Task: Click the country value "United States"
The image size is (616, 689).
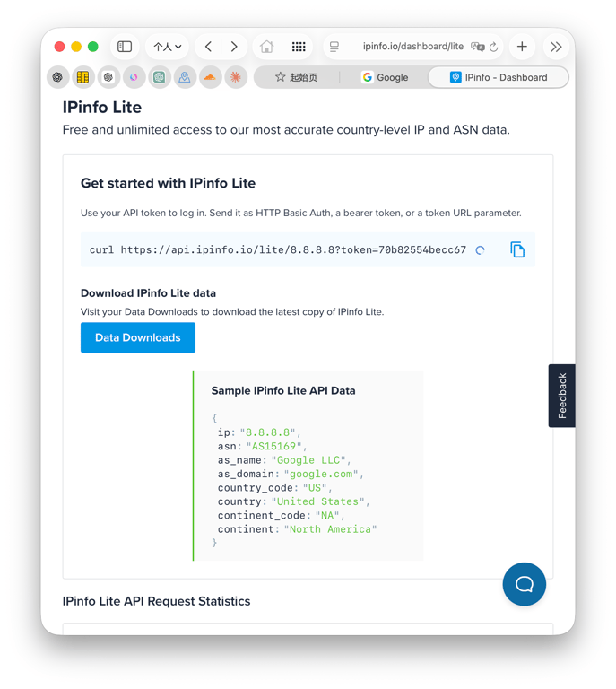Action: (318, 501)
